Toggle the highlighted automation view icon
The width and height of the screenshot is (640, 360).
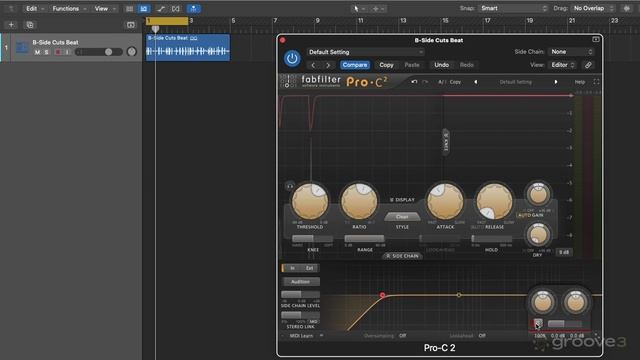(144, 9)
